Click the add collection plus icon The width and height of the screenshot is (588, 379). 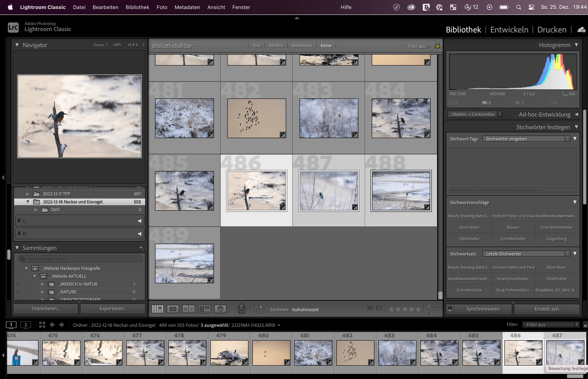pyautogui.click(x=141, y=248)
